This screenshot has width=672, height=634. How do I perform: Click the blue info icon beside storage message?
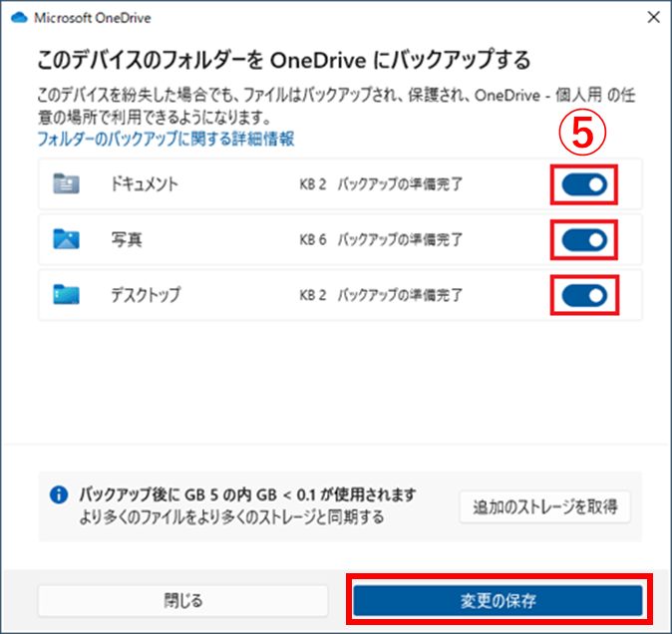tap(59, 494)
